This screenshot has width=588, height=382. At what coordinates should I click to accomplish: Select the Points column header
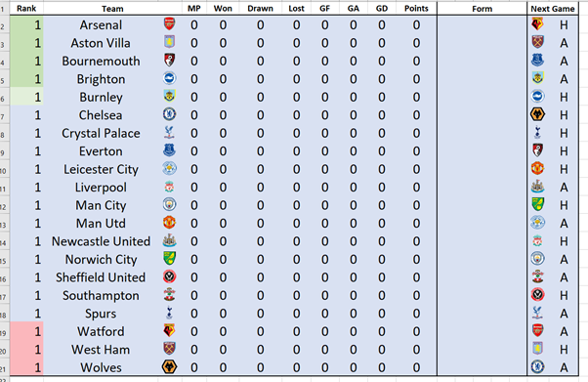416,8
